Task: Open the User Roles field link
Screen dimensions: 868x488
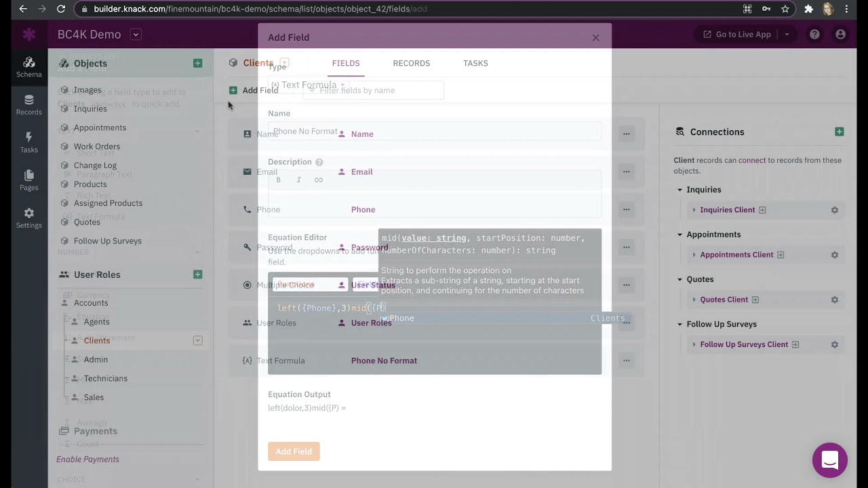Action: point(371,323)
